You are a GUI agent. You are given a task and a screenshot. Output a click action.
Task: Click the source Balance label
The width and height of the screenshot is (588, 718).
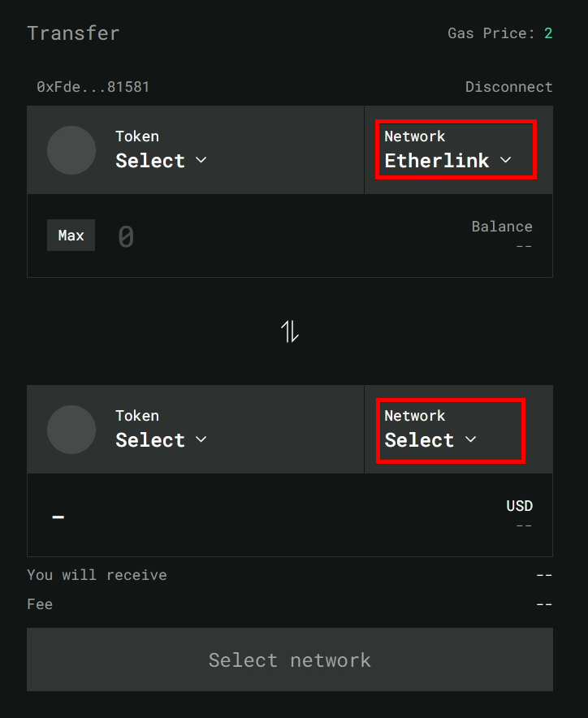[x=502, y=227]
